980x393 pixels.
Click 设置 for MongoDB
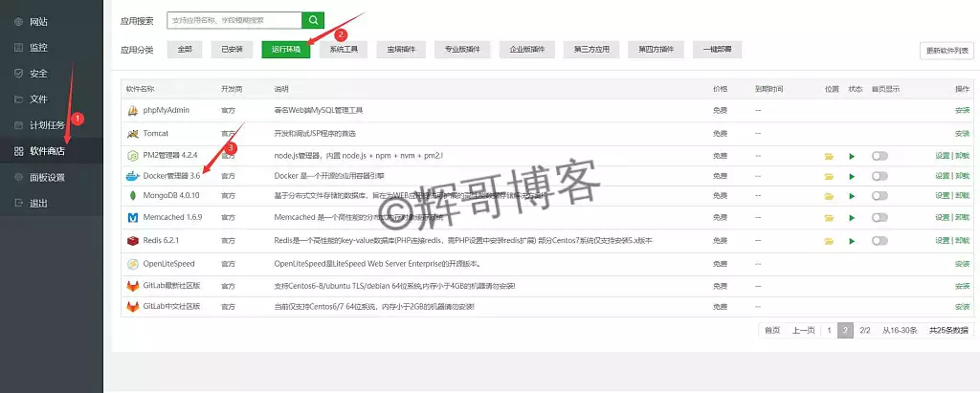[942, 196]
